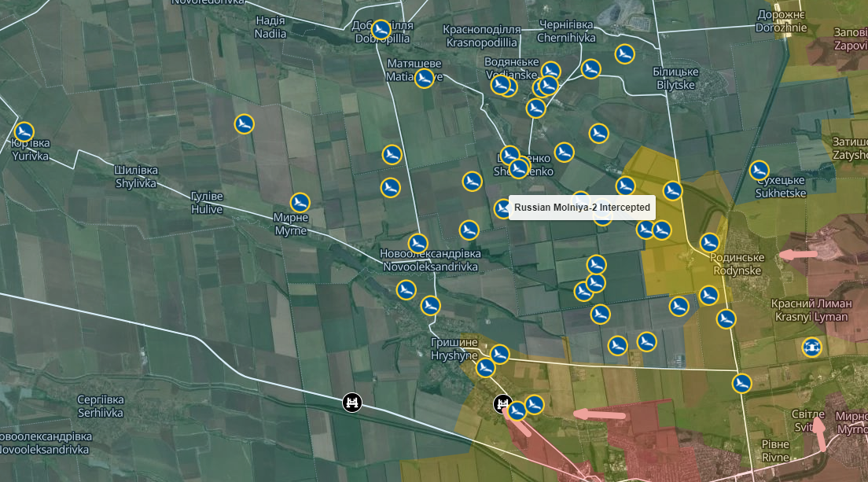Click the drone marker immediately left of the Krasnyi Lyman label

(x=726, y=318)
